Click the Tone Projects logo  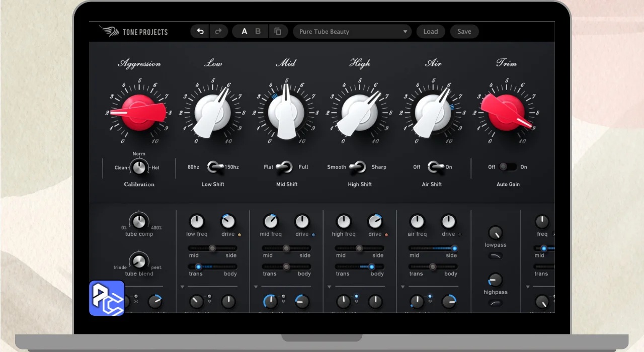[x=134, y=32]
